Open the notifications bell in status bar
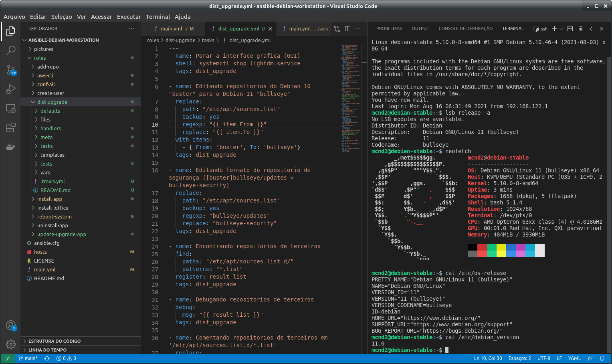Viewport: 612px width, 364px height. click(602, 358)
